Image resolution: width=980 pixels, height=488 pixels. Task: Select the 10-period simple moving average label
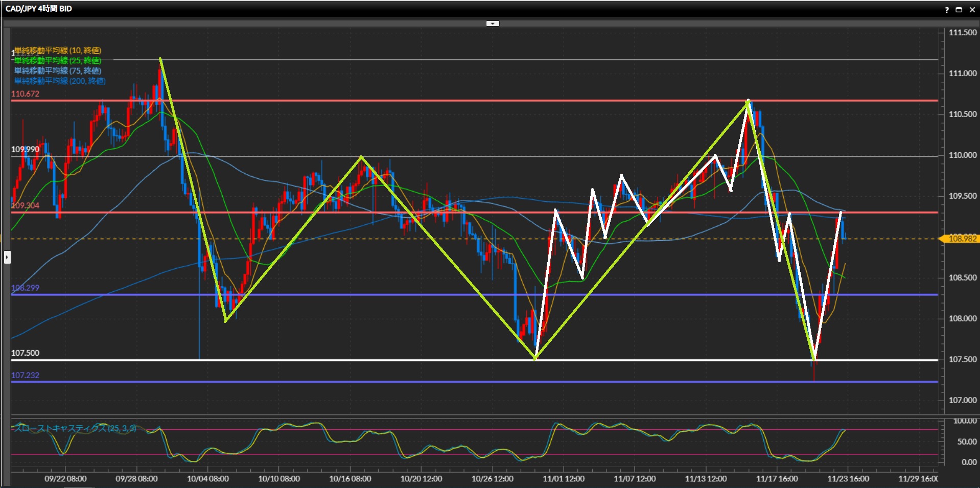(58, 50)
